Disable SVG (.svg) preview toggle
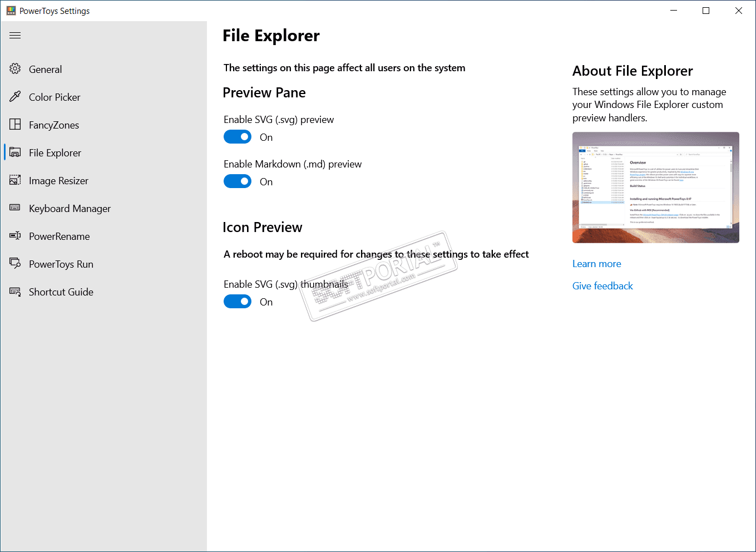 pyautogui.click(x=238, y=137)
